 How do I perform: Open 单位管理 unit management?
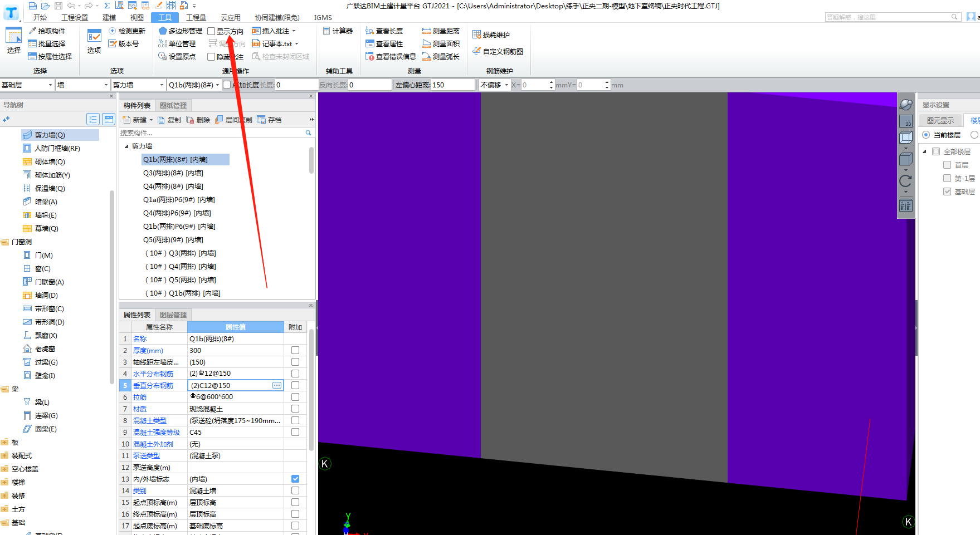click(177, 43)
